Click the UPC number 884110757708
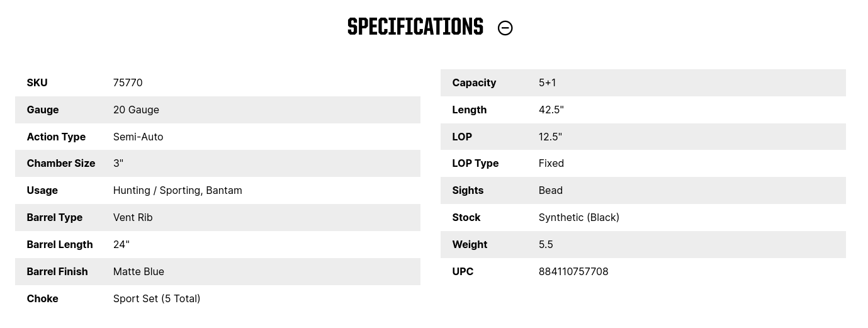Screen dimensions: 868x328 pyautogui.click(x=573, y=271)
